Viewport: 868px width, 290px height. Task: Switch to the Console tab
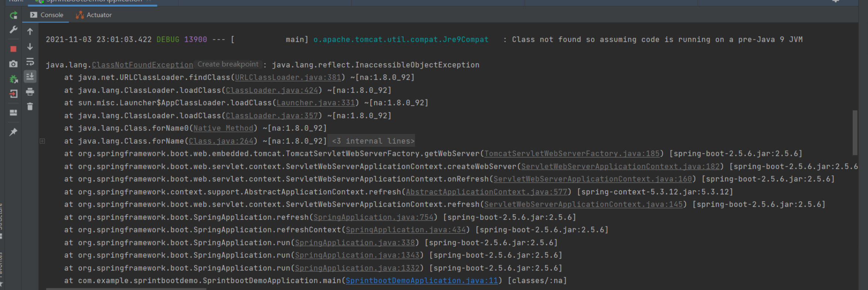(47, 15)
